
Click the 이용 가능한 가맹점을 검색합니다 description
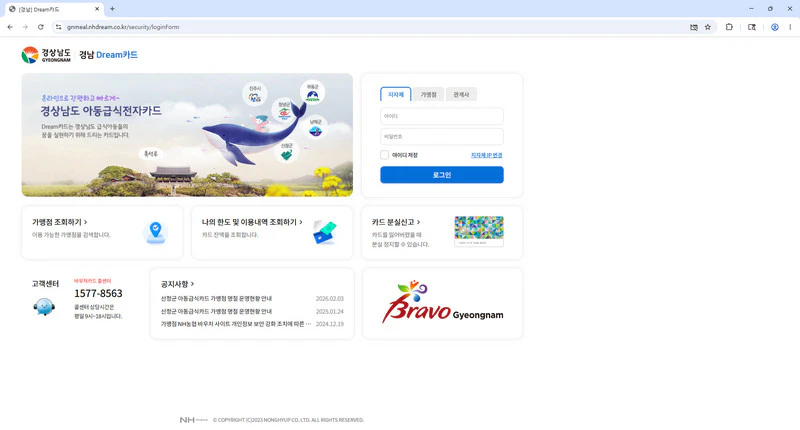point(71,235)
